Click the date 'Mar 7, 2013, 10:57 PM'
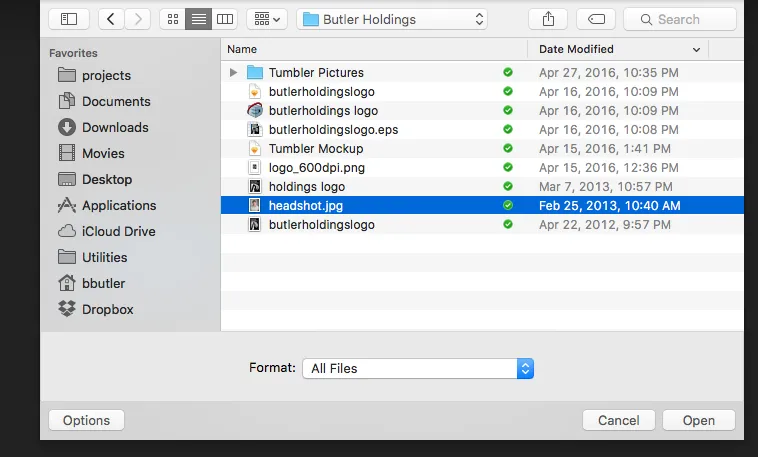This screenshot has height=457, width=758. coord(606,187)
